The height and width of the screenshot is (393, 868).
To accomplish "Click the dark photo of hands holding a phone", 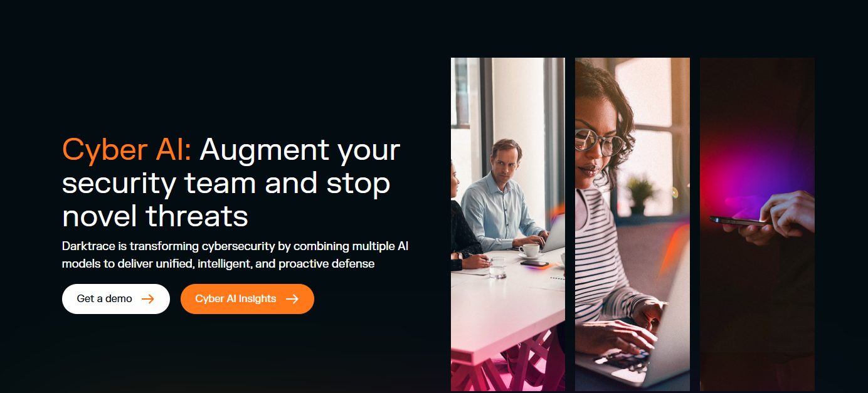I will 757,224.
